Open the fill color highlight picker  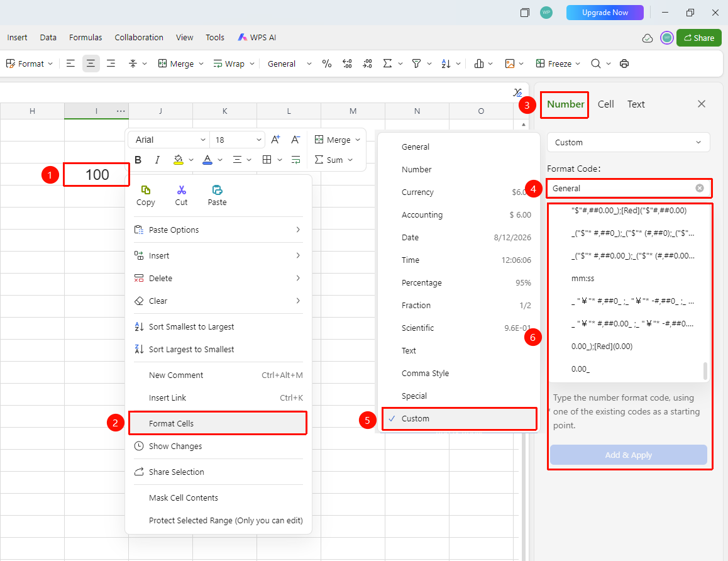179,160
